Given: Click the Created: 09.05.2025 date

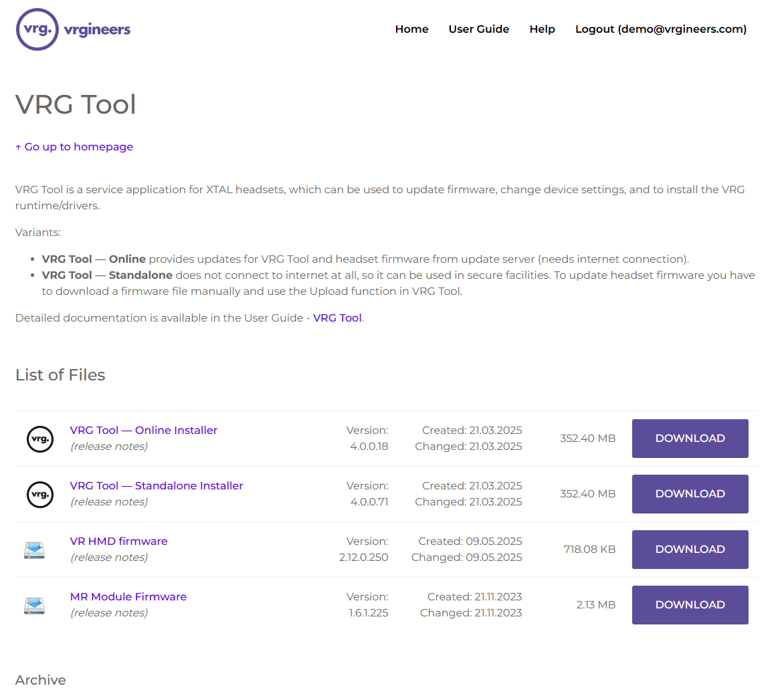Looking at the screenshot, I should click(x=470, y=542).
